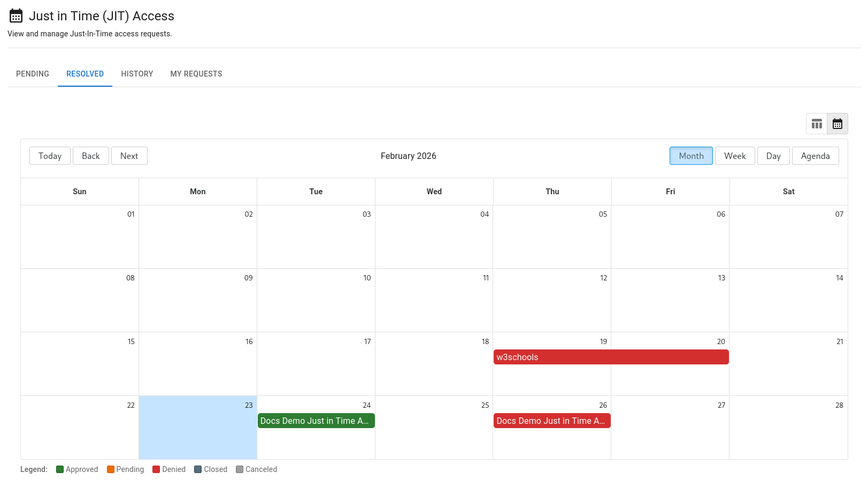
Task: Show the Agenda view
Action: point(815,156)
